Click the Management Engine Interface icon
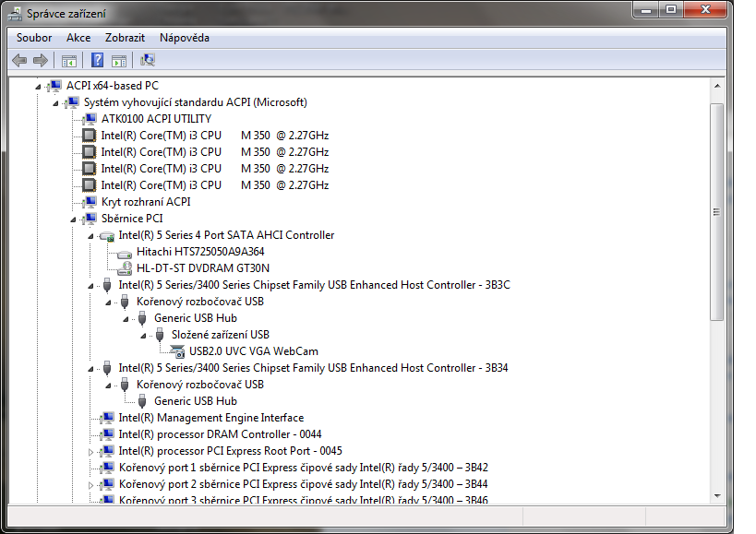 point(108,418)
